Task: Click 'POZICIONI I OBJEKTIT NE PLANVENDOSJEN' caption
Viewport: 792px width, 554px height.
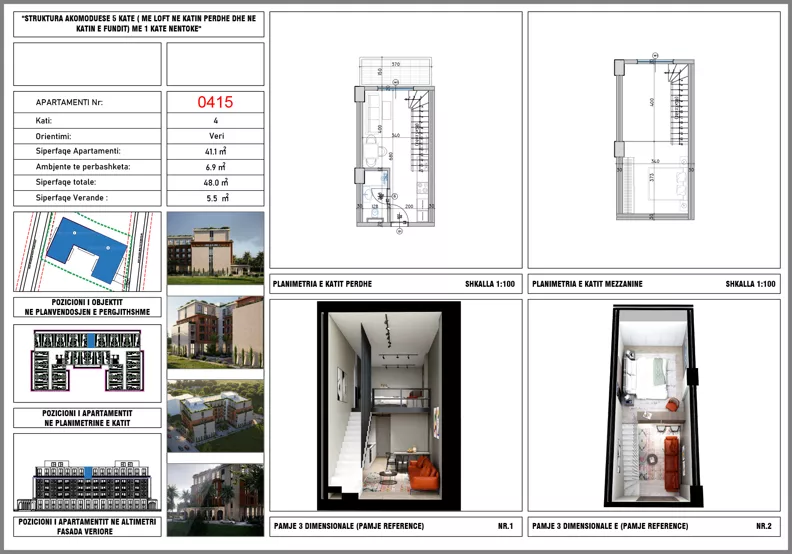Action: tap(87, 307)
